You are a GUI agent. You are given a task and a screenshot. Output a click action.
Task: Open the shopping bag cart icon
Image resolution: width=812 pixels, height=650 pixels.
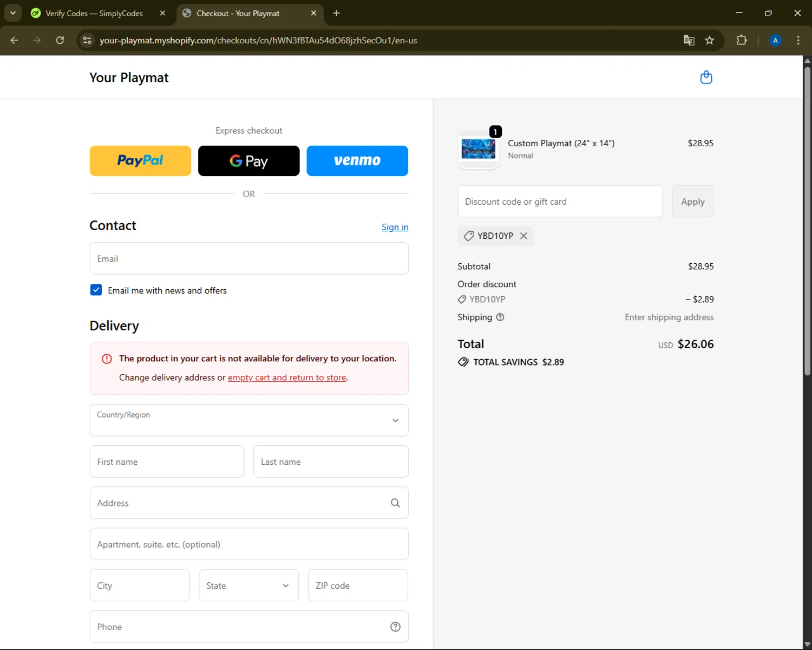[706, 77]
